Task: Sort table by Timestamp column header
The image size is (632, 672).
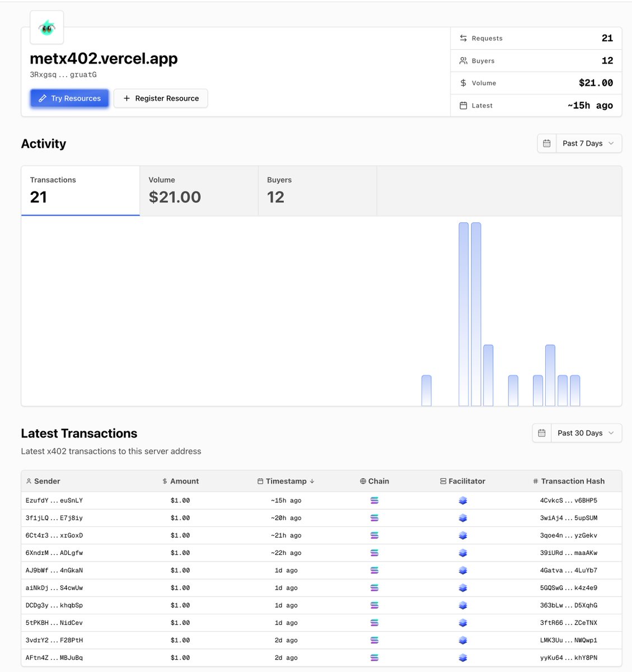Action: [x=286, y=481]
